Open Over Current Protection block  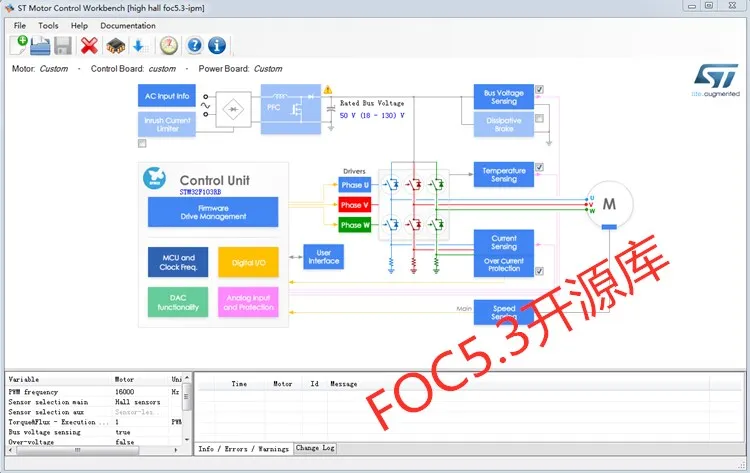tap(504, 265)
